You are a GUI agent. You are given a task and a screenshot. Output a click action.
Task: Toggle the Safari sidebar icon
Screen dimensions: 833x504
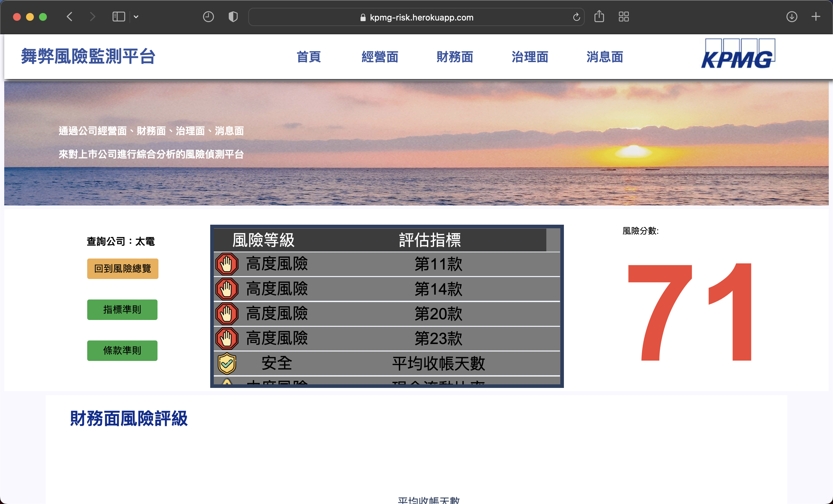coord(118,17)
